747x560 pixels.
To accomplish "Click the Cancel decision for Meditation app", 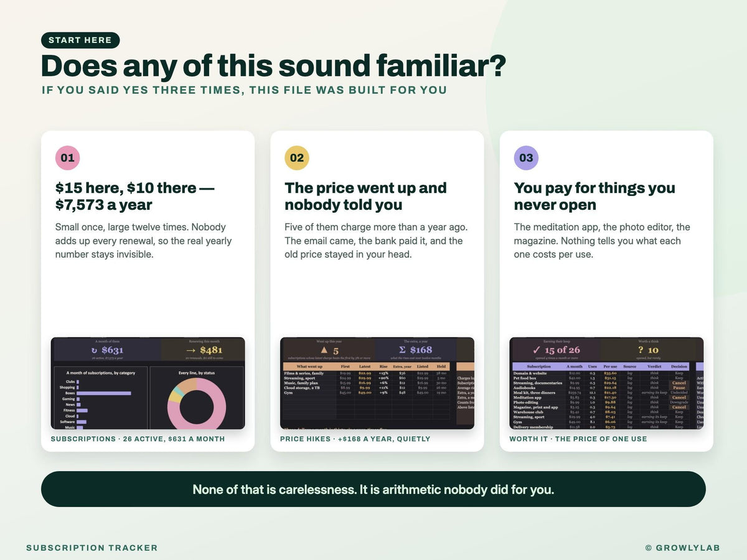I will tap(679, 398).
